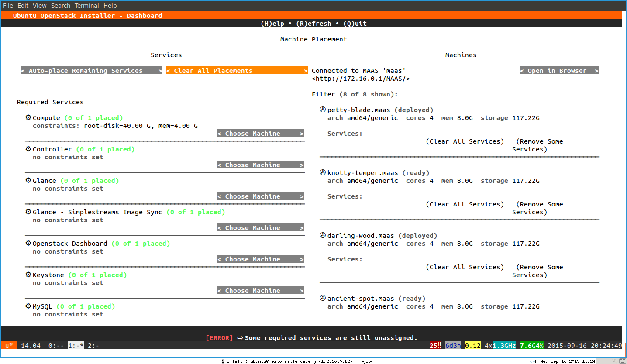Viewport: 627px width, 364px height.
Task: Choose Machine for the Keystone service
Action: [261, 291]
